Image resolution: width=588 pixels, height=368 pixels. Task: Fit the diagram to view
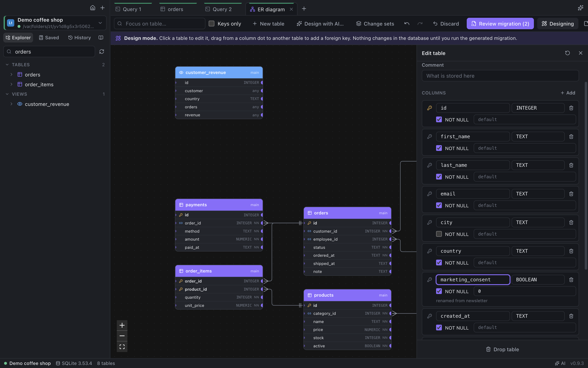[x=122, y=347]
